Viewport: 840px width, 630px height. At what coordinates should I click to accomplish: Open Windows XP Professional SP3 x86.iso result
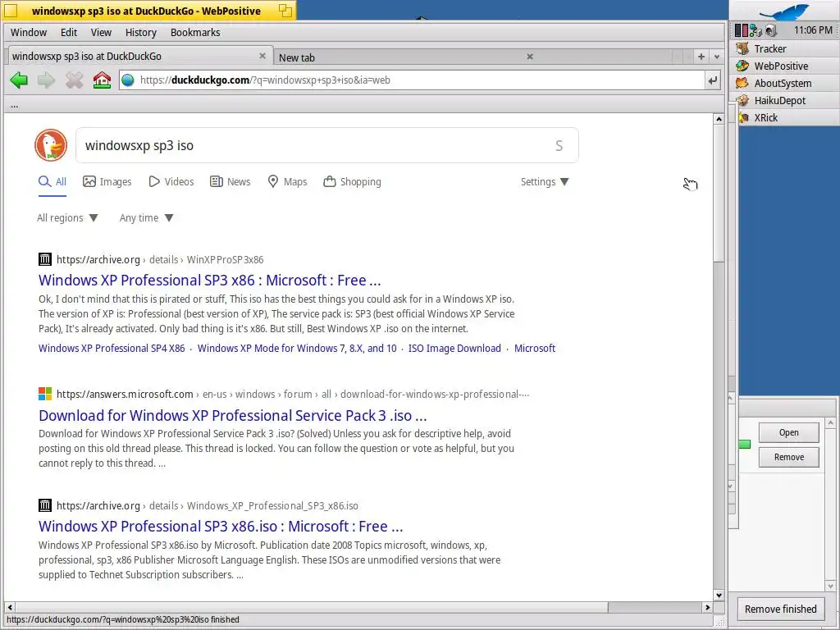(x=221, y=526)
